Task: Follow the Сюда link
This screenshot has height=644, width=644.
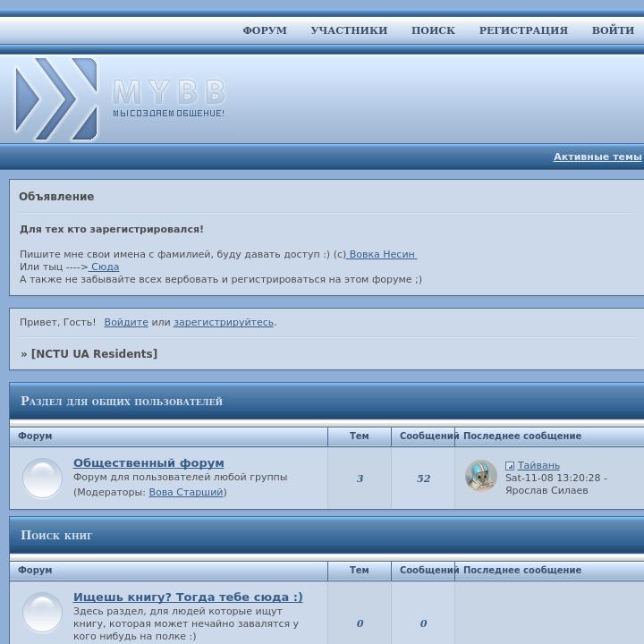Action: (104, 267)
